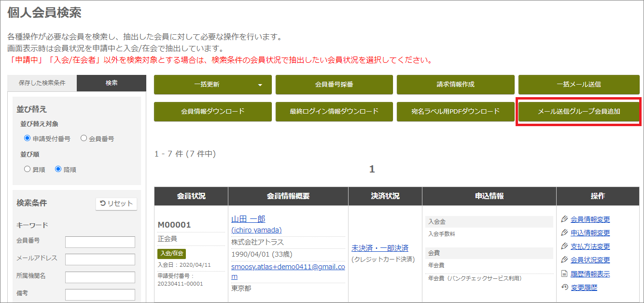The height and width of the screenshot is (303, 644).
Task: Open the 変更履歴 link
Action: click(x=584, y=288)
